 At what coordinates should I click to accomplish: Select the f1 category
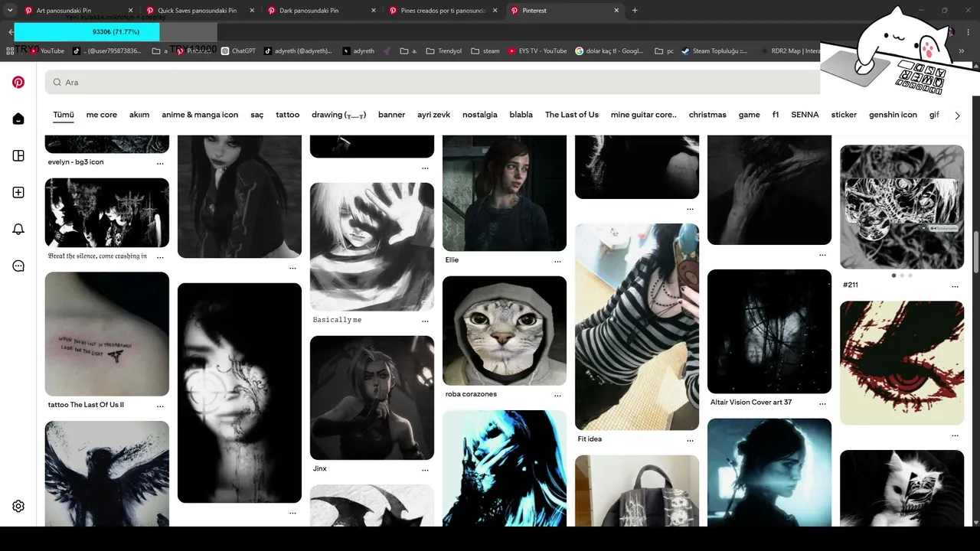(776, 115)
